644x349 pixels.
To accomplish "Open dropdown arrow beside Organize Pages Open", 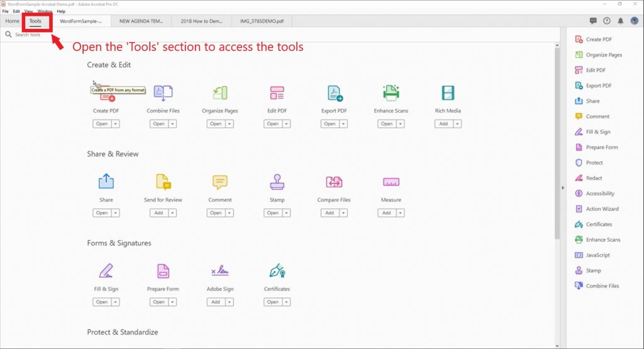I will click(x=230, y=124).
